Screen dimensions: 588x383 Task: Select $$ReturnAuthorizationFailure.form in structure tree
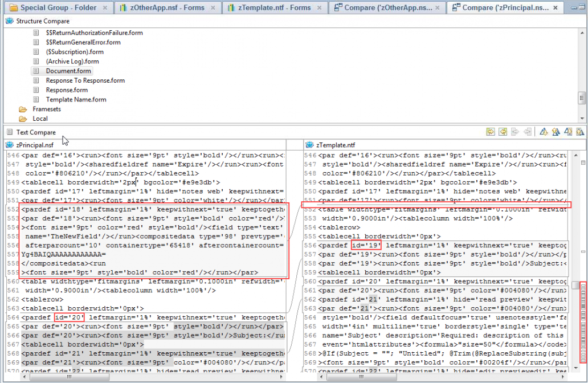[94, 32]
